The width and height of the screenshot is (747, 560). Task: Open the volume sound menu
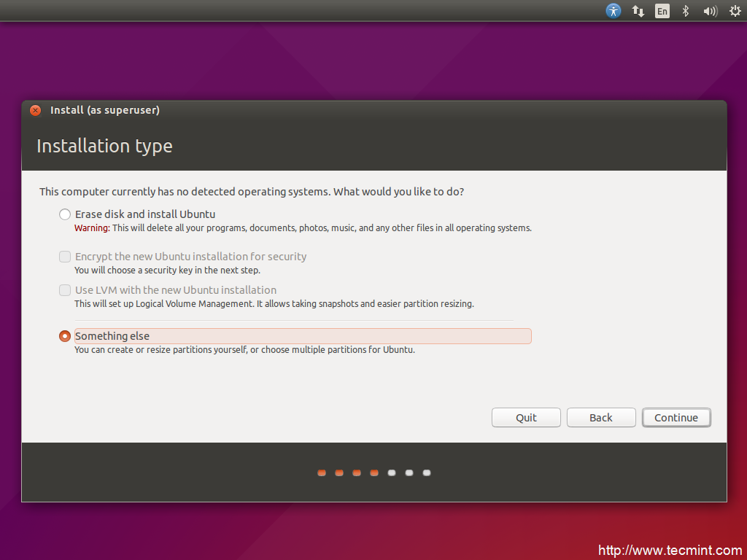coord(709,11)
